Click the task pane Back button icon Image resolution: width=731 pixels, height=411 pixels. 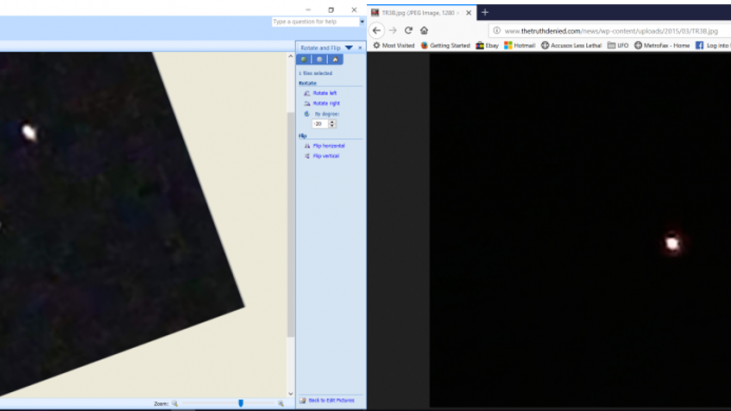[x=304, y=60]
